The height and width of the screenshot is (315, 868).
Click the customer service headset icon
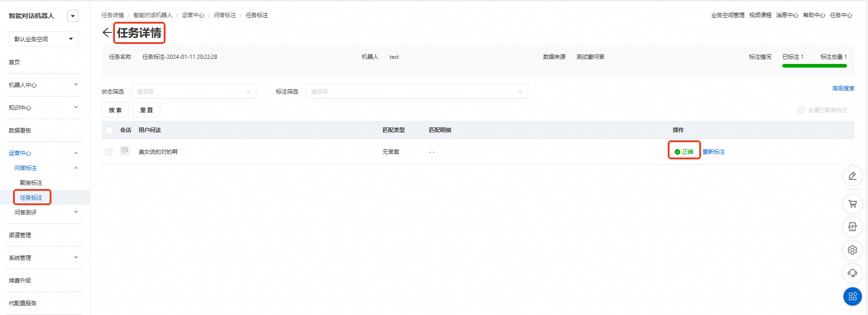(x=852, y=273)
